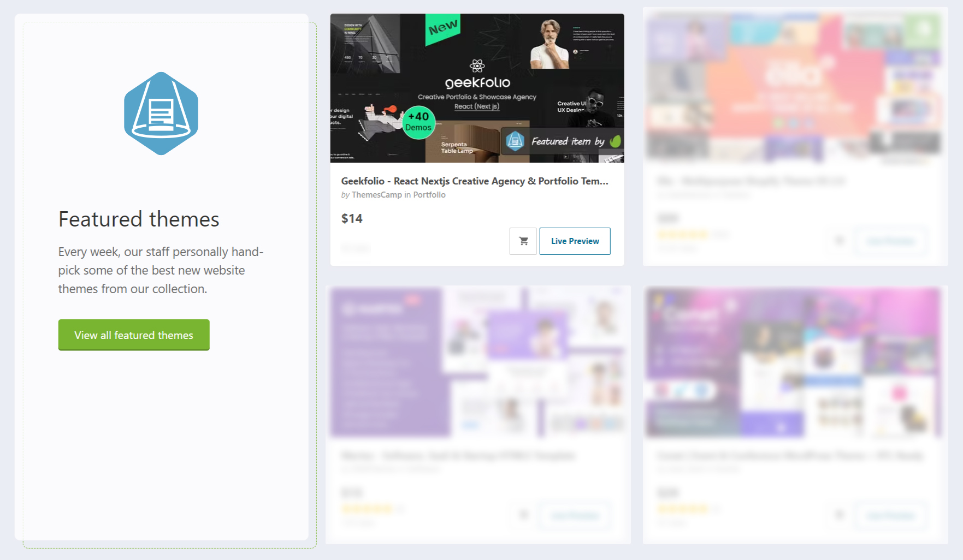Click cart icon on blurred card below Geekfolio
This screenshot has width=963, height=560.
click(x=523, y=515)
